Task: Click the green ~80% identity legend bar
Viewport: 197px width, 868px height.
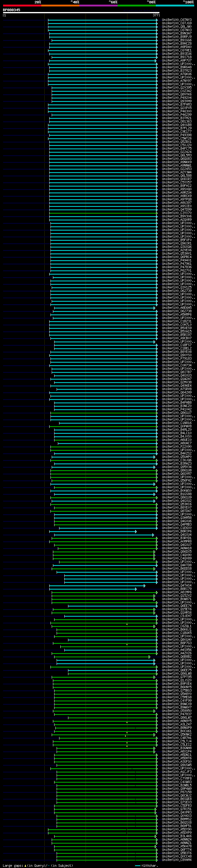Action: tap(136, 6)
